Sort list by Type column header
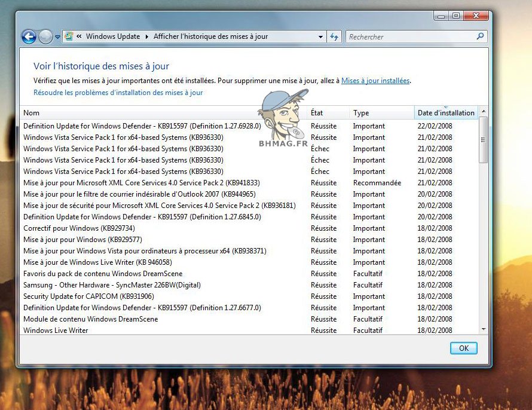The width and height of the screenshot is (532, 410). point(382,113)
